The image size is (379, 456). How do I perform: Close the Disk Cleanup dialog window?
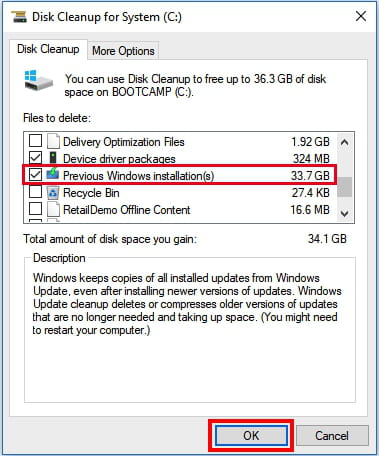361,16
